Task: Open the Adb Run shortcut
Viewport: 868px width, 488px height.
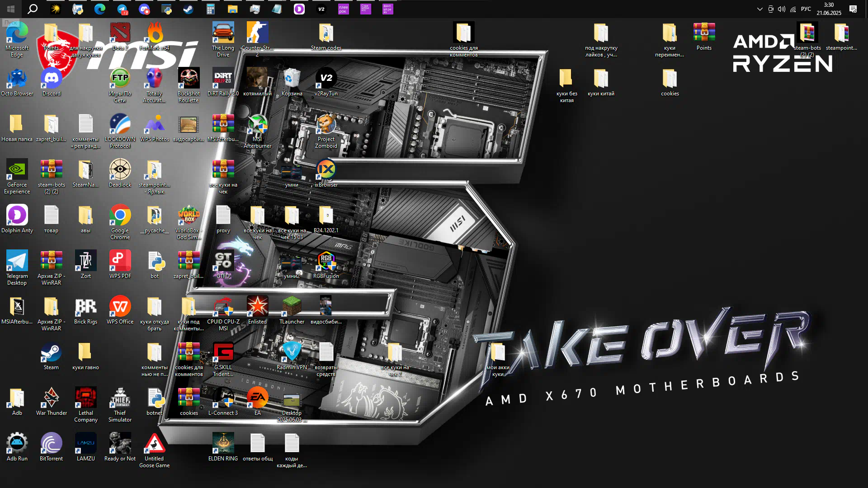Action: tap(17, 447)
